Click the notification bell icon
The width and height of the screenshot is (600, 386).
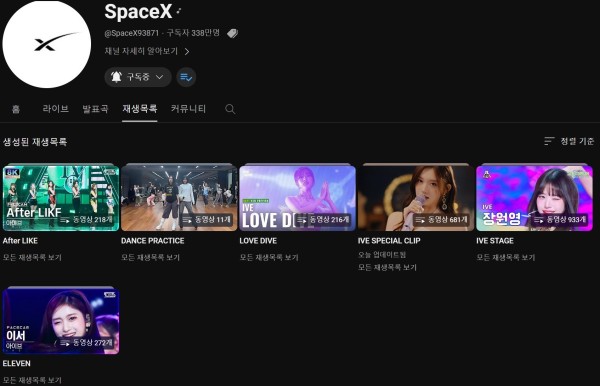click(116, 77)
